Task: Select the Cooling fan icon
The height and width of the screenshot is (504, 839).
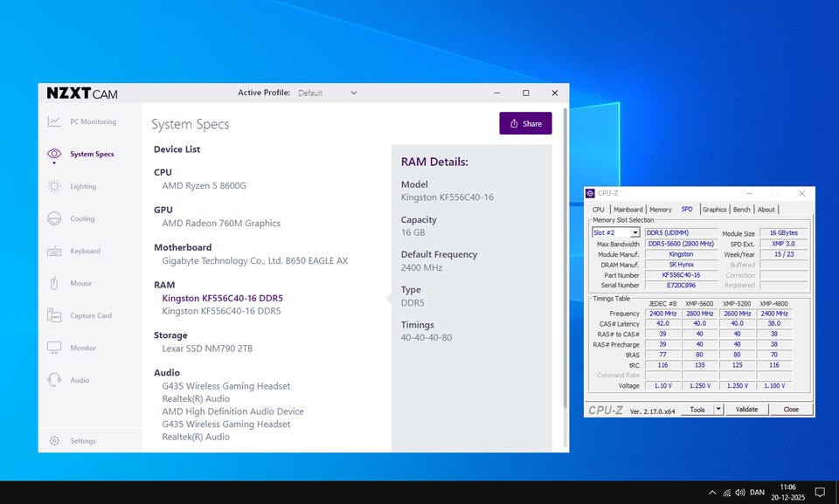Action: tap(54, 218)
